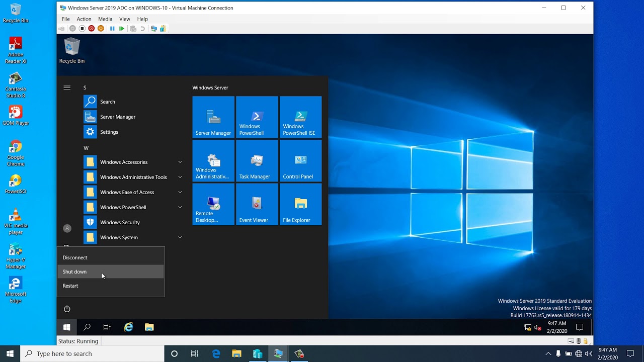Click the host Windows Start button
The height and width of the screenshot is (362, 644).
pos(10,354)
